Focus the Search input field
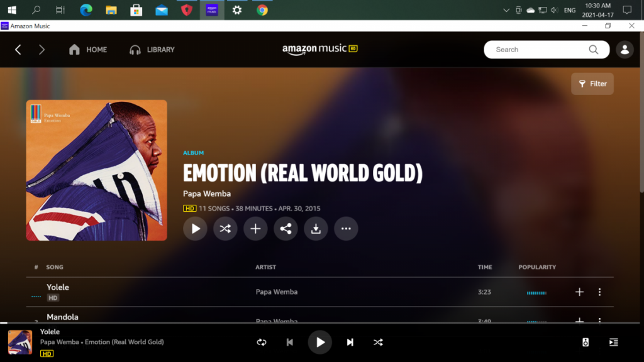 click(540, 50)
